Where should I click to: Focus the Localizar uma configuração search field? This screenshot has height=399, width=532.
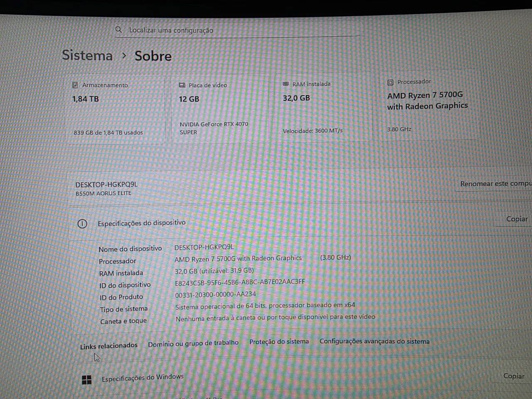coord(237,30)
